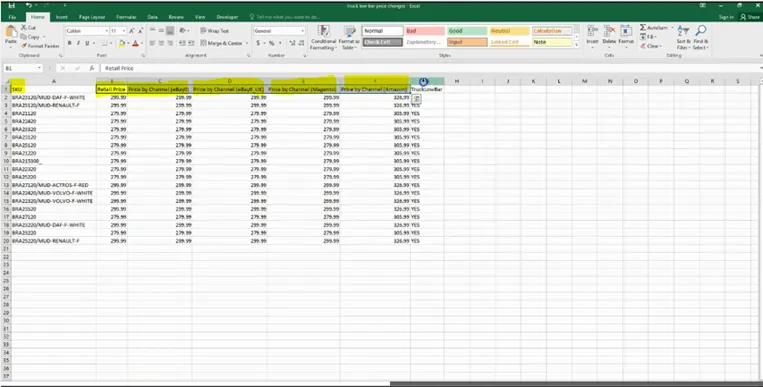Screen dimensions: 763x387
Task: Click the Share button
Action: click(x=750, y=17)
